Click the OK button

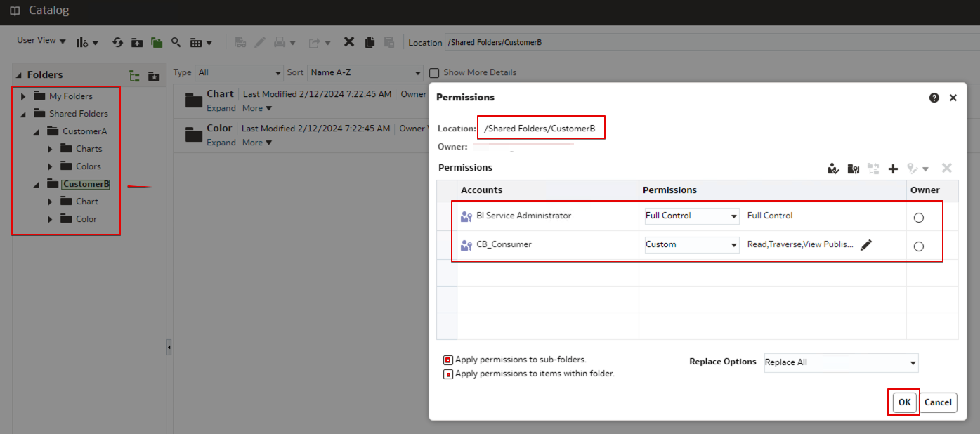point(904,402)
